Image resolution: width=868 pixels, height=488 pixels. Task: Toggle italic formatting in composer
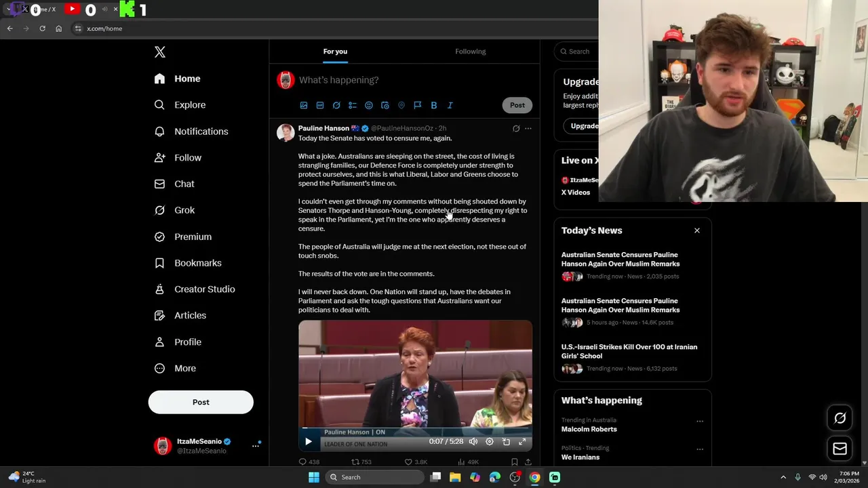[x=450, y=106]
